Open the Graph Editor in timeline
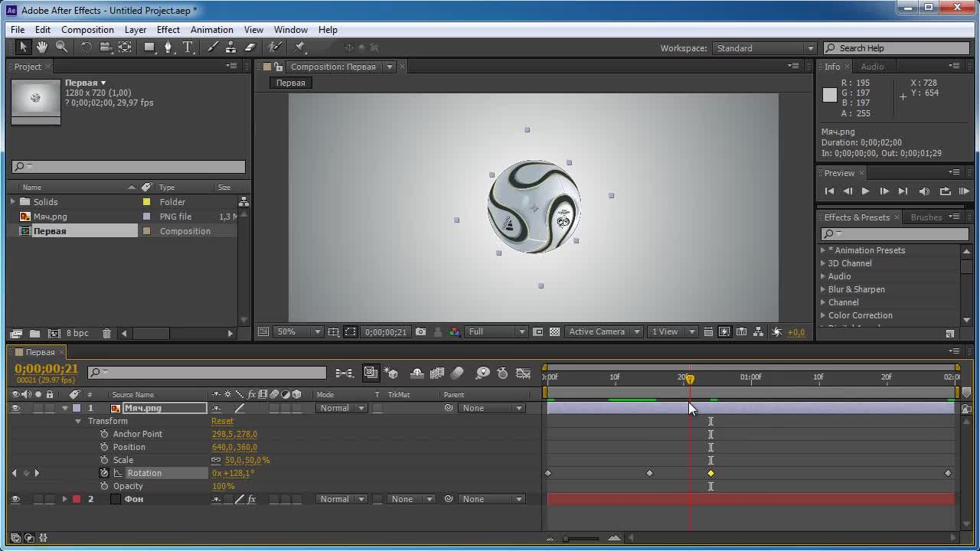Viewport: 980px width, 551px height. click(x=524, y=373)
